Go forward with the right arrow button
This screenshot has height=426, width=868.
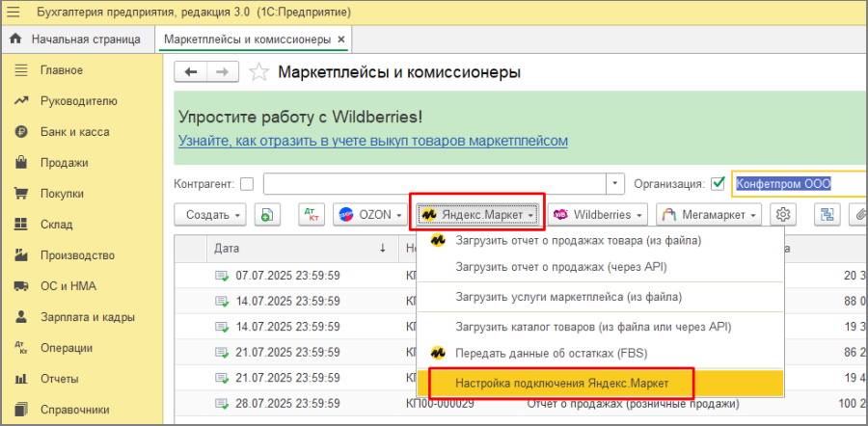(x=223, y=72)
